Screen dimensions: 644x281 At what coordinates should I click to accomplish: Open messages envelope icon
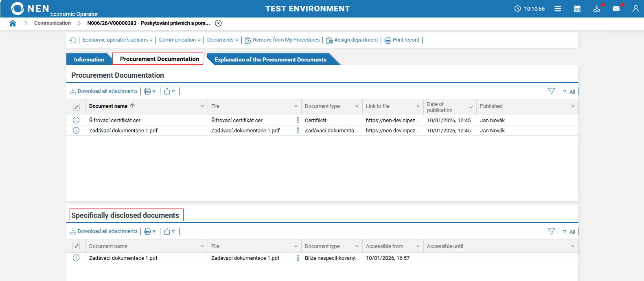pyautogui.click(x=616, y=9)
